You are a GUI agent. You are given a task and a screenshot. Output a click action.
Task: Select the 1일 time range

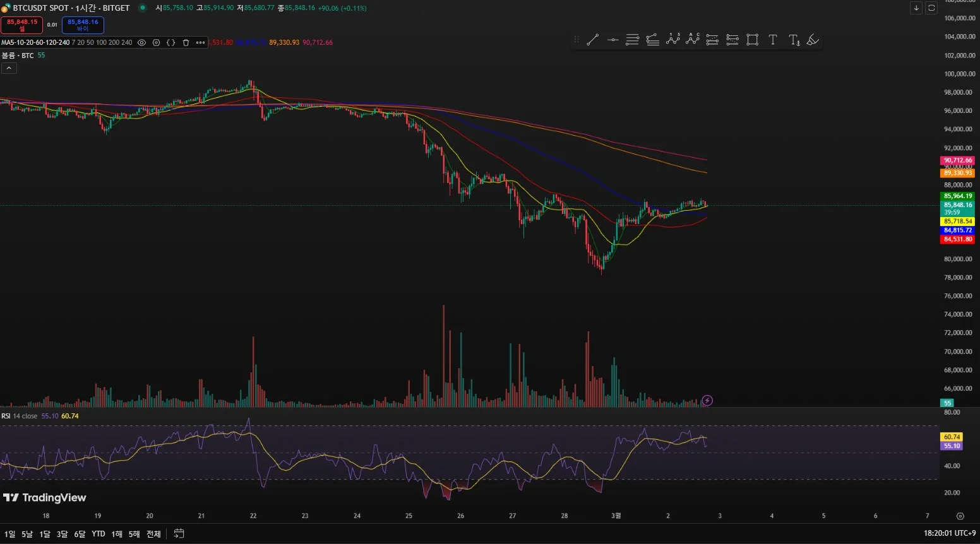[10, 534]
